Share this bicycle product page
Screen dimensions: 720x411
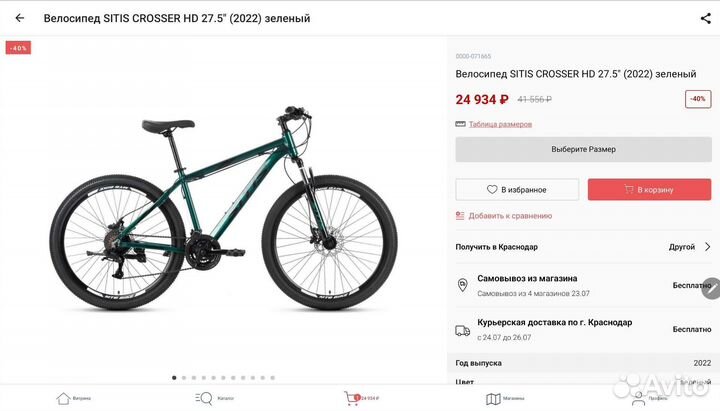tap(705, 18)
